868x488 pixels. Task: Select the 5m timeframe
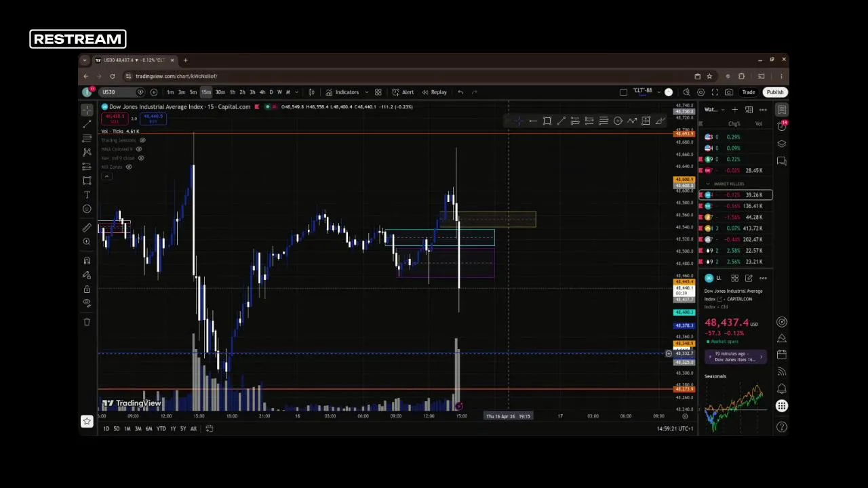(193, 92)
